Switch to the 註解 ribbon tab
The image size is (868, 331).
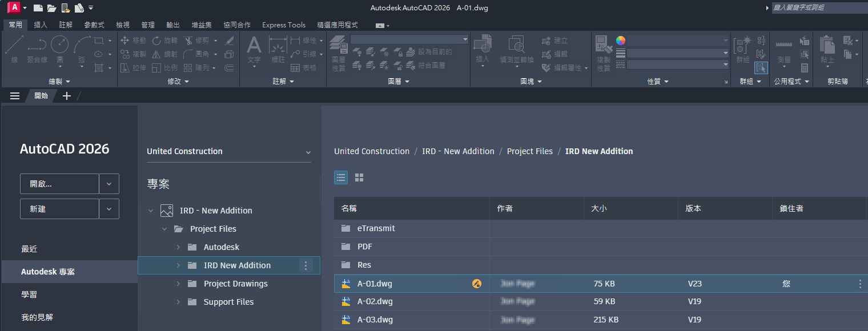66,25
